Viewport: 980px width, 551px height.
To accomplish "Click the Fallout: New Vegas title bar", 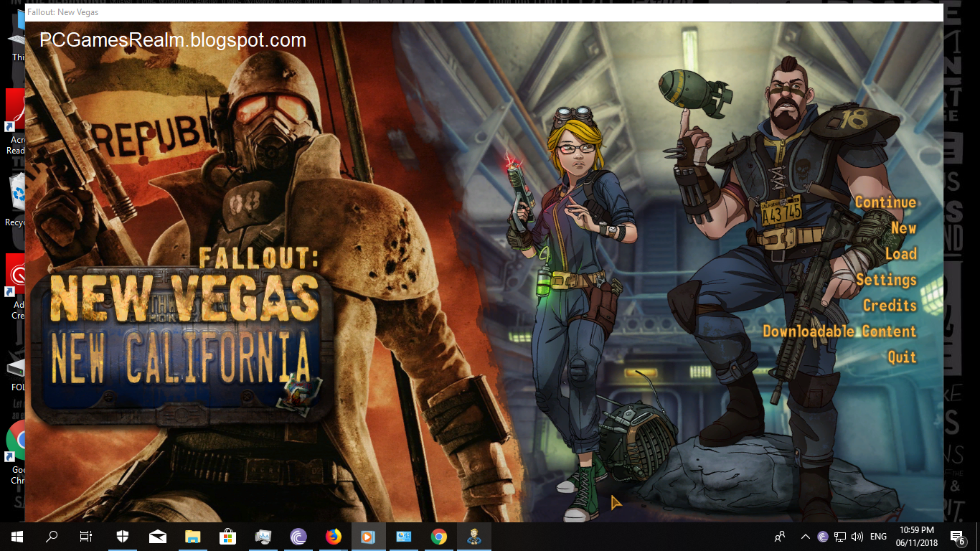I will [x=484, y=12].
